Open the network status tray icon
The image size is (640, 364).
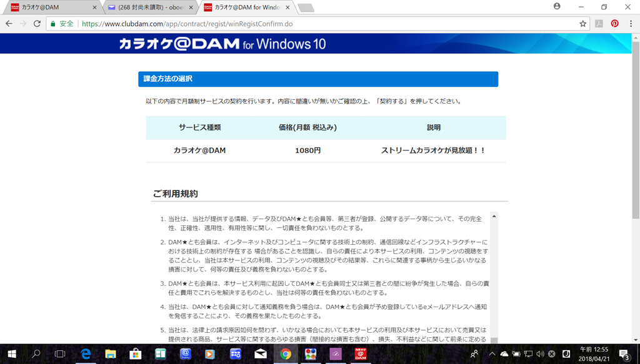pyautogui.click(x=528, y=354)
